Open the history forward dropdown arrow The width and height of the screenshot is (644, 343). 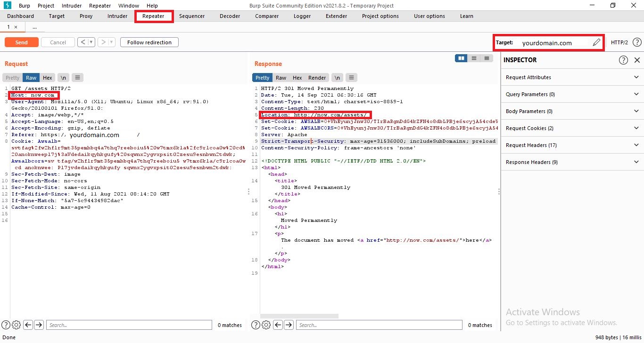pyautogui.click(x=112, y=42)
